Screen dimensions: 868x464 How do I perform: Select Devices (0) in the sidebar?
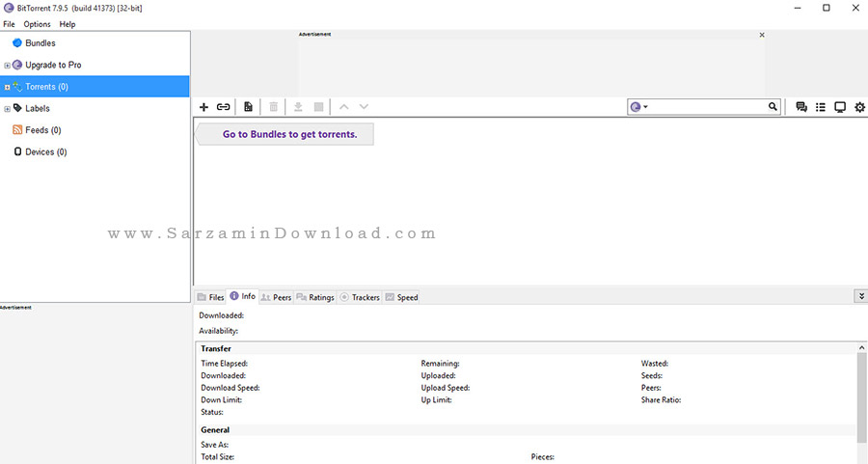(x=46, y=151)
